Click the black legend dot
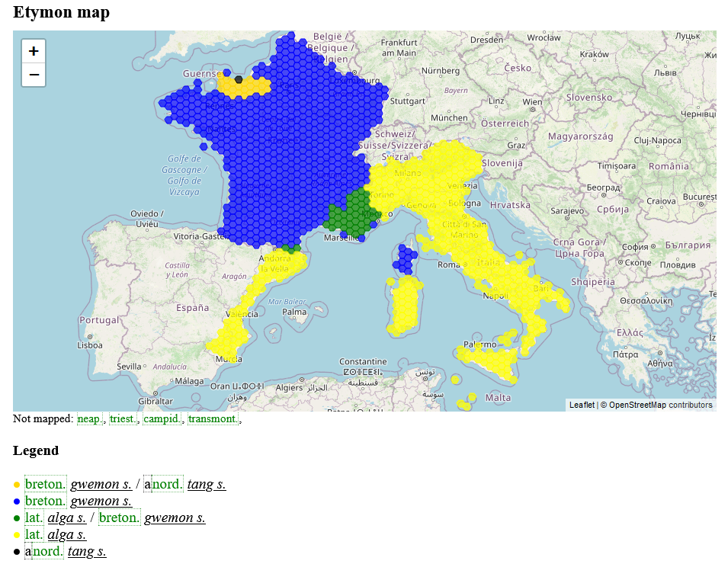Screen dimensions: 728x564 tap(17, 552)
